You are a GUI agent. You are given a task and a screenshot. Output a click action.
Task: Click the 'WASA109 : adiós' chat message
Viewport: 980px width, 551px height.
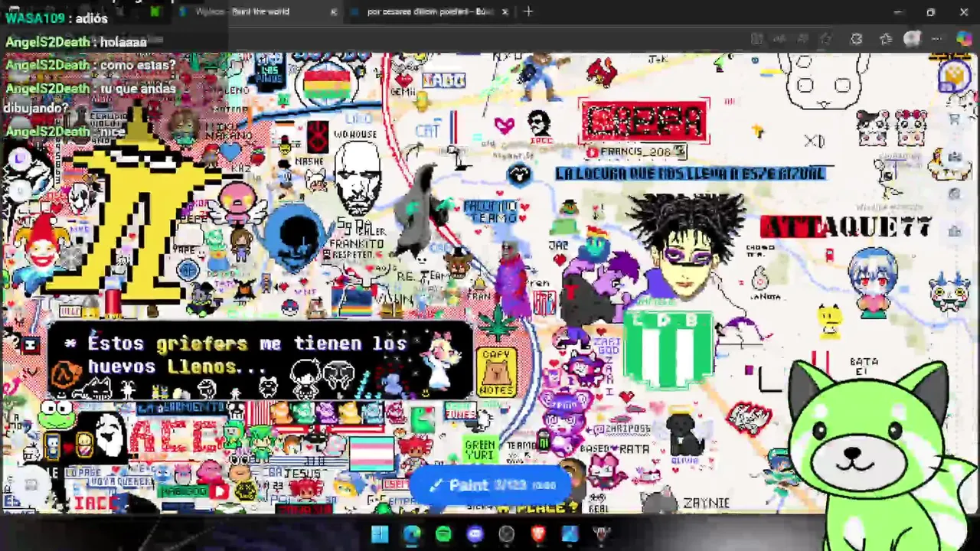coord(57,18)
